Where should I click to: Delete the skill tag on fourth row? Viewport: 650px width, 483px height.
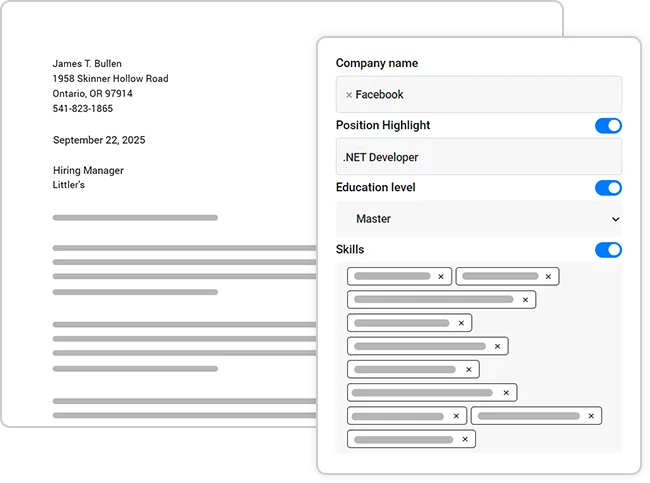(497, 346)
